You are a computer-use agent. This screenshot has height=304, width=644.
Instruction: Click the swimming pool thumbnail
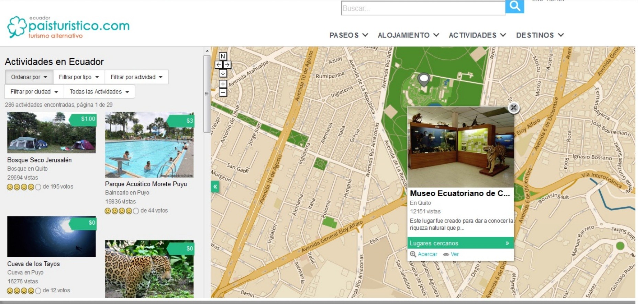[x=149, y=145]
